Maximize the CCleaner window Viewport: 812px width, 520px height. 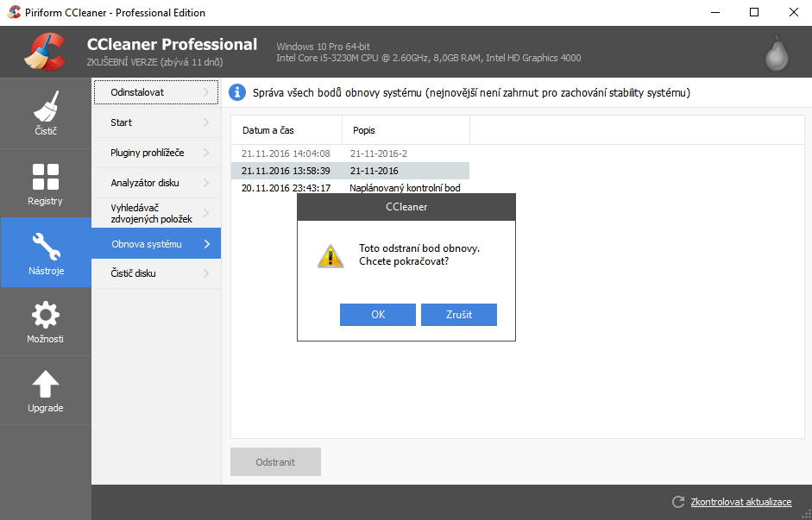click(x=754, y=12)
